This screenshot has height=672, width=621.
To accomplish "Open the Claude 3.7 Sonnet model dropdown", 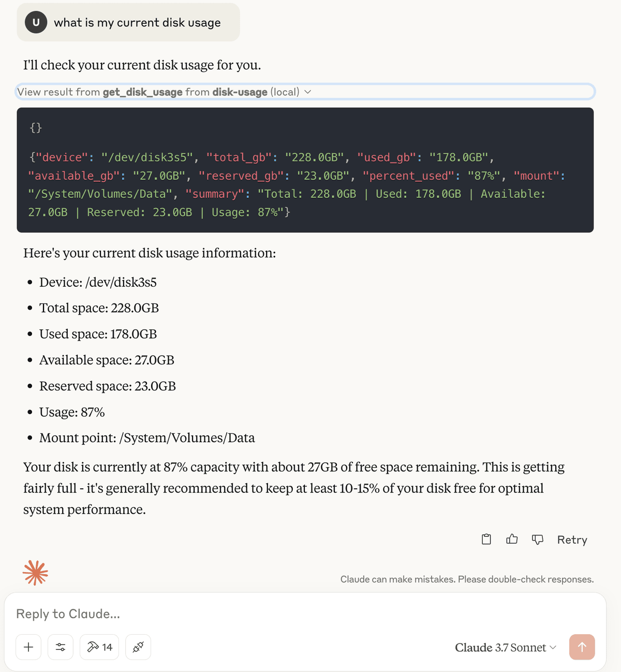I will (x=506, y=648).
